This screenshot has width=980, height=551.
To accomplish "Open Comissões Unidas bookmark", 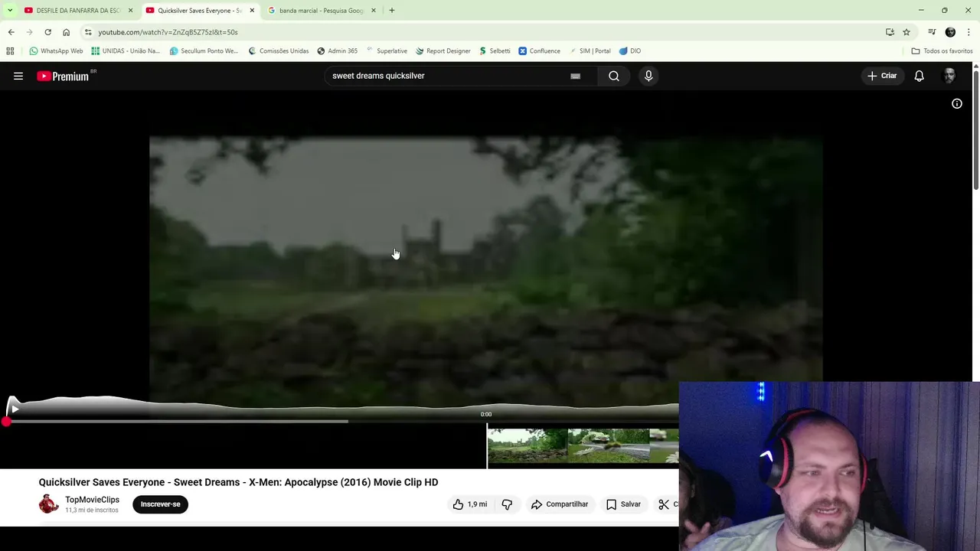I will click(x=279, y=51).
